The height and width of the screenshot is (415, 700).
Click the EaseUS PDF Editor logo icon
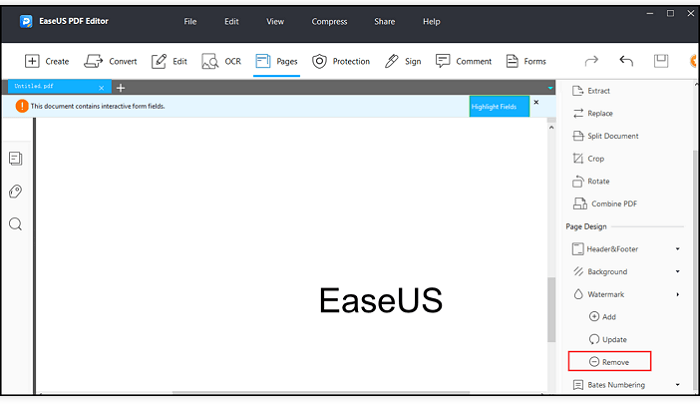[x=26, y=21]
